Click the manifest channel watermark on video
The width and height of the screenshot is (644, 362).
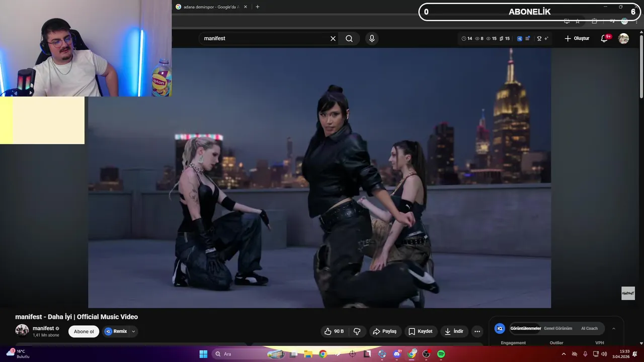[628, 293]
